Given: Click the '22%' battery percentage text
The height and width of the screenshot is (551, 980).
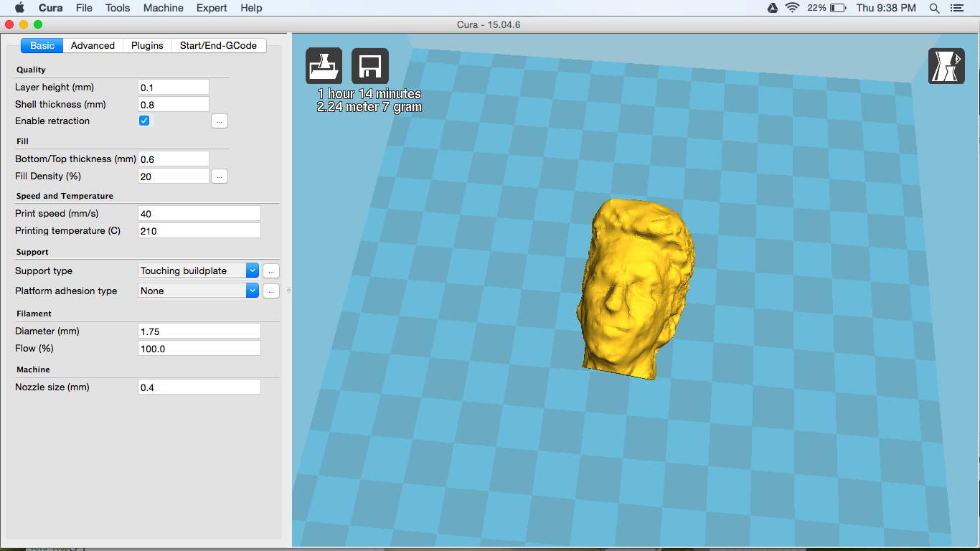Looking at the screenshot, I should (816, 8).
